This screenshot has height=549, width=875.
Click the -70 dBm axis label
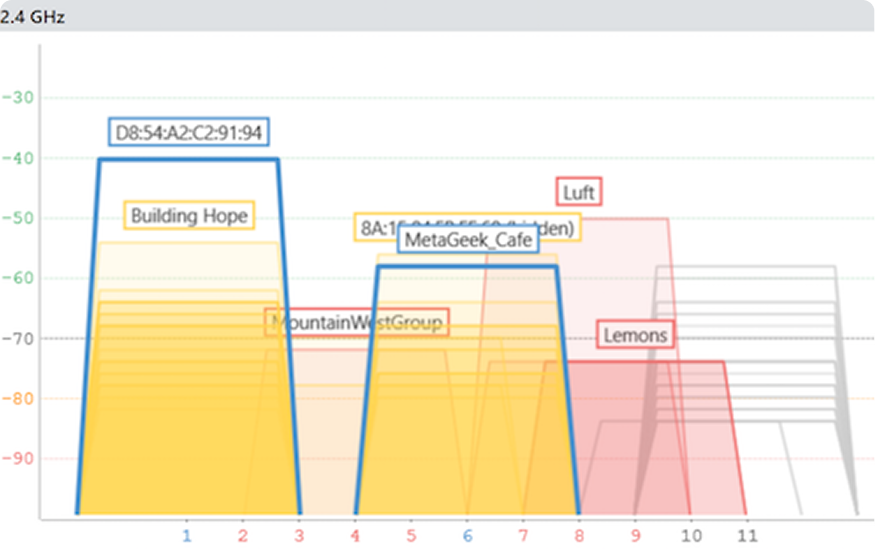click(19, 338)
